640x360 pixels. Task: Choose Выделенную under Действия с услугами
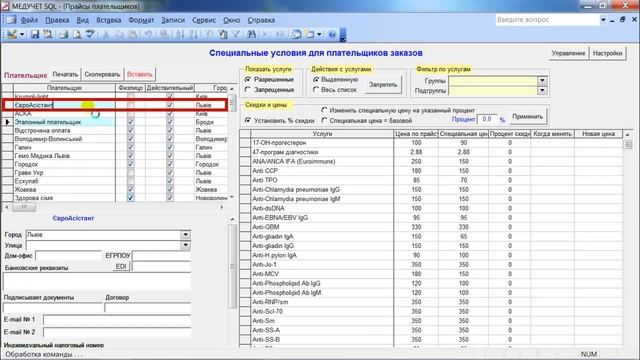(x=316, y=79)
